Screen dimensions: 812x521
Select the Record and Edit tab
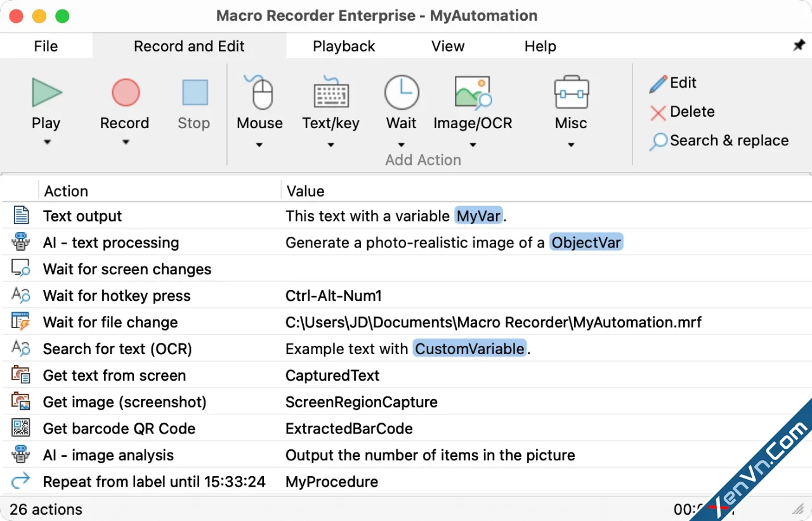click(189, 46)
